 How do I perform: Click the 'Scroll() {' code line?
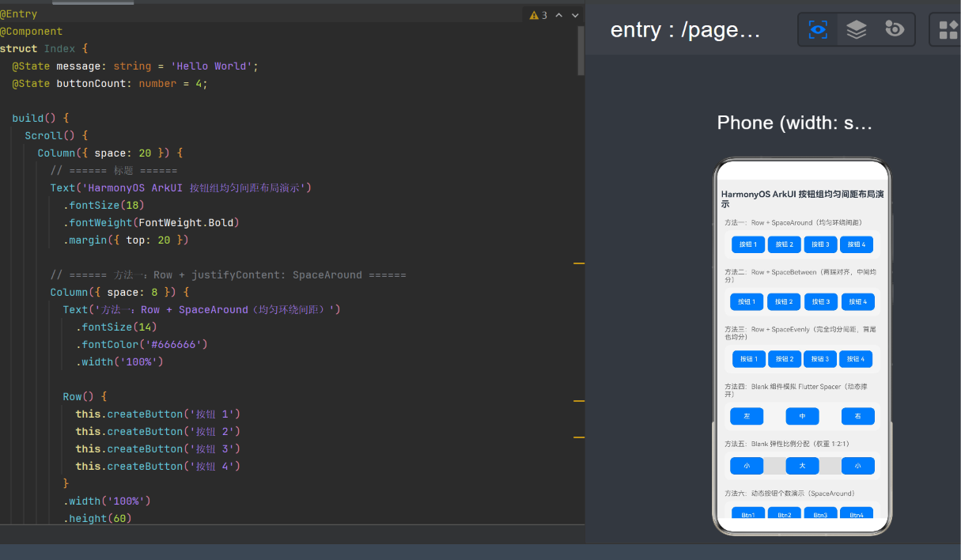tap(56, 135)
